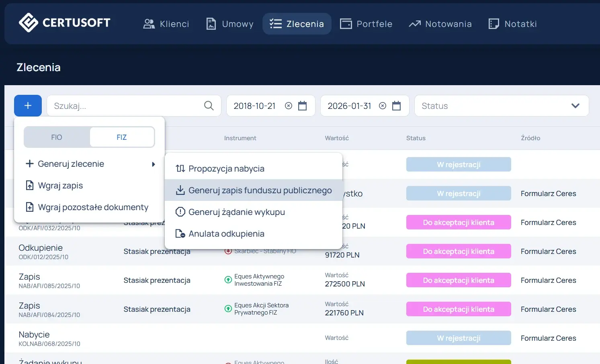Screen dimensions: 600x364
Task: Go to the Portfele section
Action: [x=366, y=24]
